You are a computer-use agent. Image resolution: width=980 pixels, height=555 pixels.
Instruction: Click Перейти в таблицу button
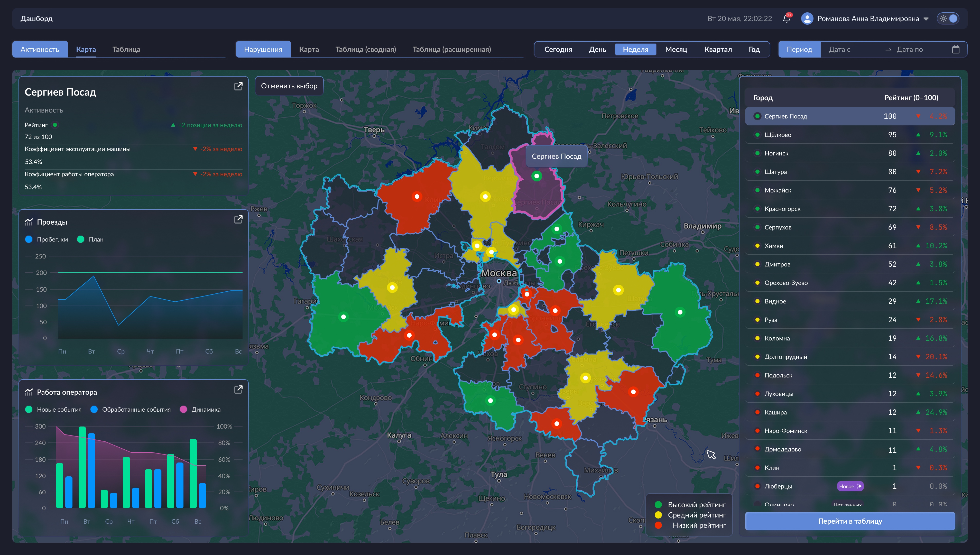(850, 521)
